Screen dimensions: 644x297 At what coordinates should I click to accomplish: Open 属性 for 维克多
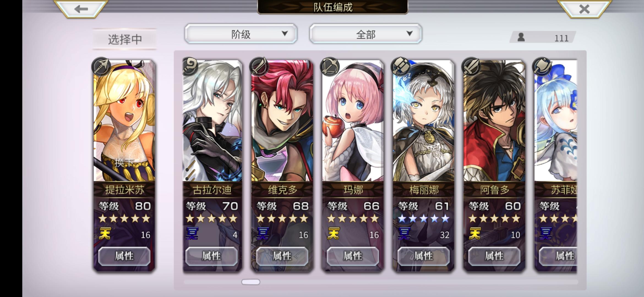click(x=282, y=256)
